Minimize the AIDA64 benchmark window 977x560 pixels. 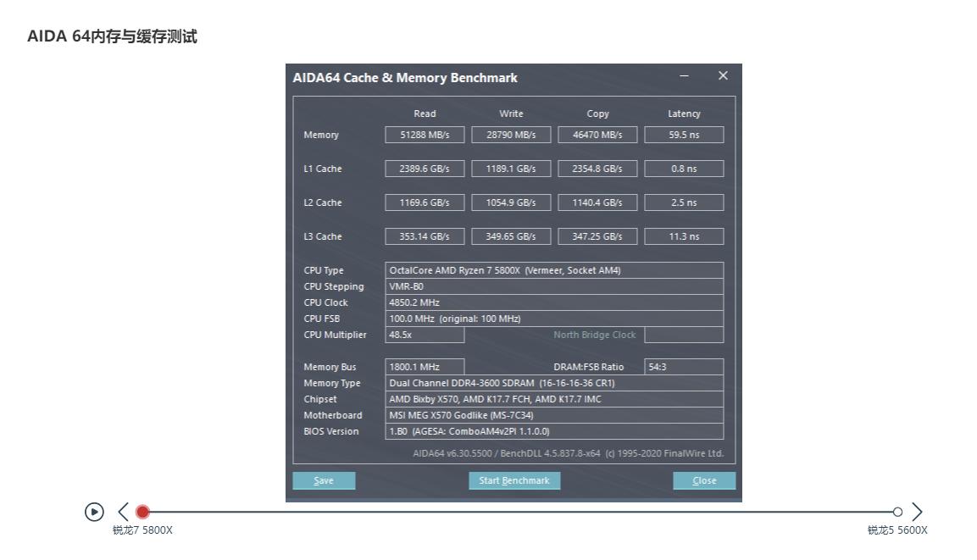[x=683, y=75]
